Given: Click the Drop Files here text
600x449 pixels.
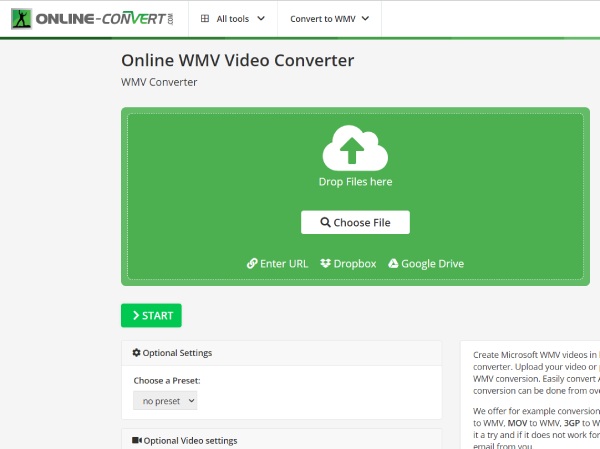Looking at the screenshot, I should [x=355, y=181].
